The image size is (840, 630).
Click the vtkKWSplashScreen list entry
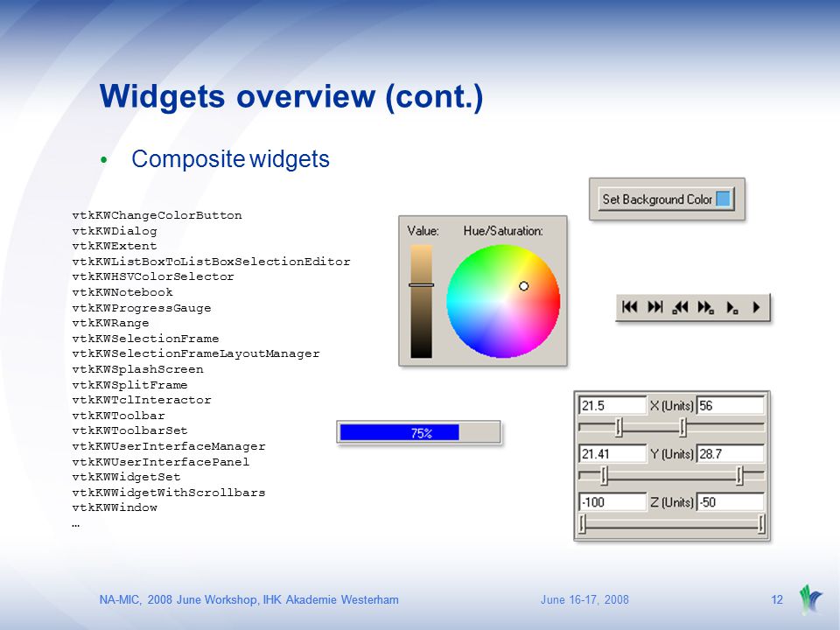137,369
